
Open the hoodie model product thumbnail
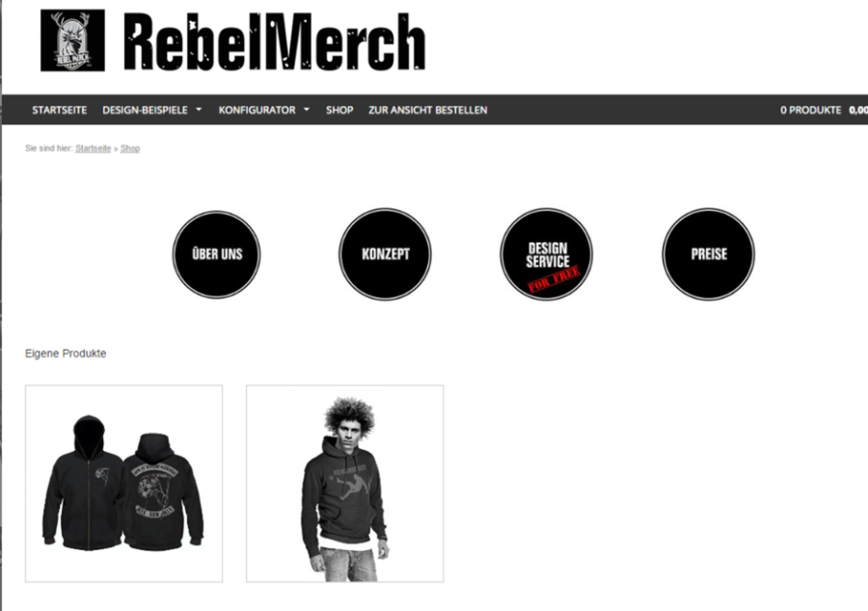[x=345, y=484]
